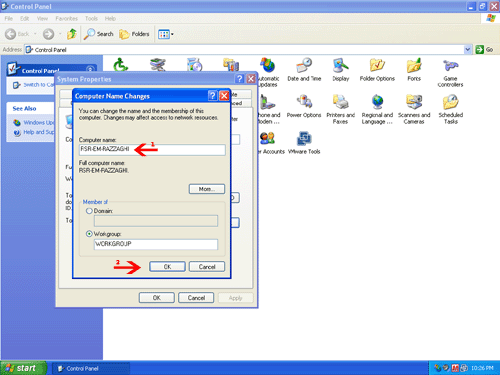500x375 pixels.
Task: Open the Game Controllers icon
Action: point(450,72)
